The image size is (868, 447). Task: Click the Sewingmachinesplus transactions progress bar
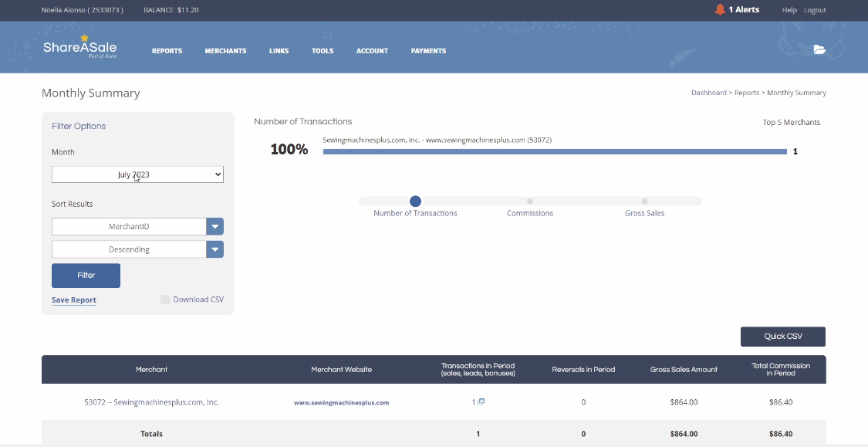[x=555, y=151]
